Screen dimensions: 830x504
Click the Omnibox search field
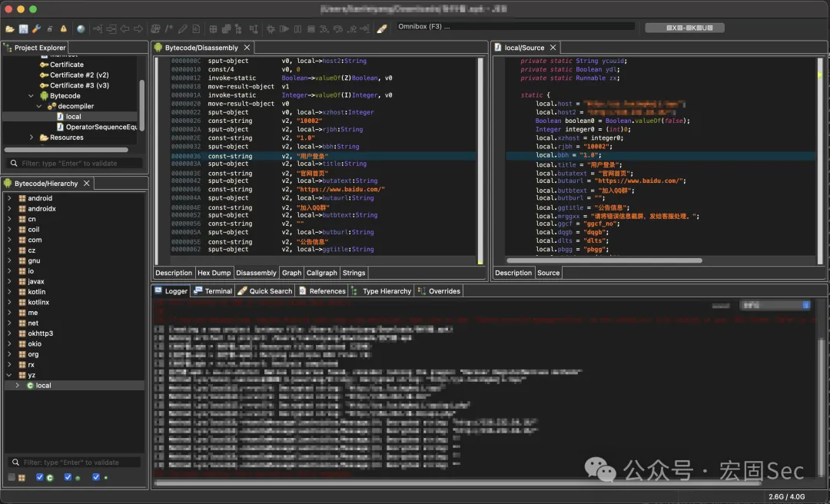coord(516,26)
